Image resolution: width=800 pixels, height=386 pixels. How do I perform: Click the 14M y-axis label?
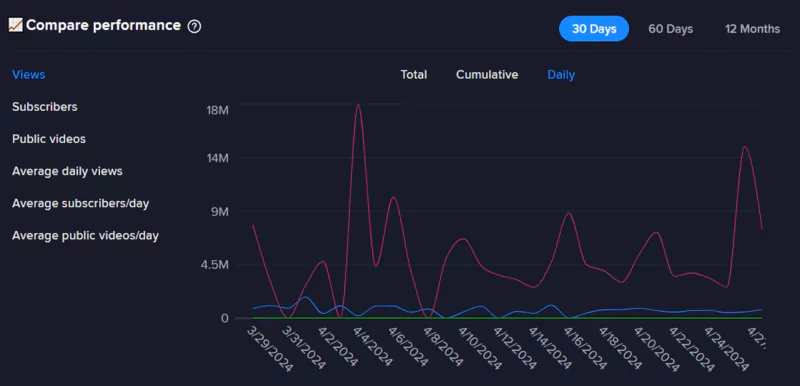216,159
